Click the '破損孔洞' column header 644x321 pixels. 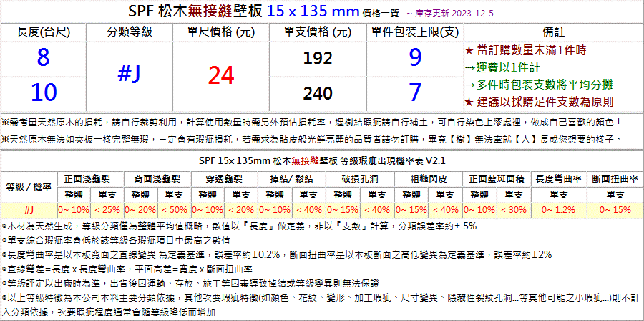point(360,179)
